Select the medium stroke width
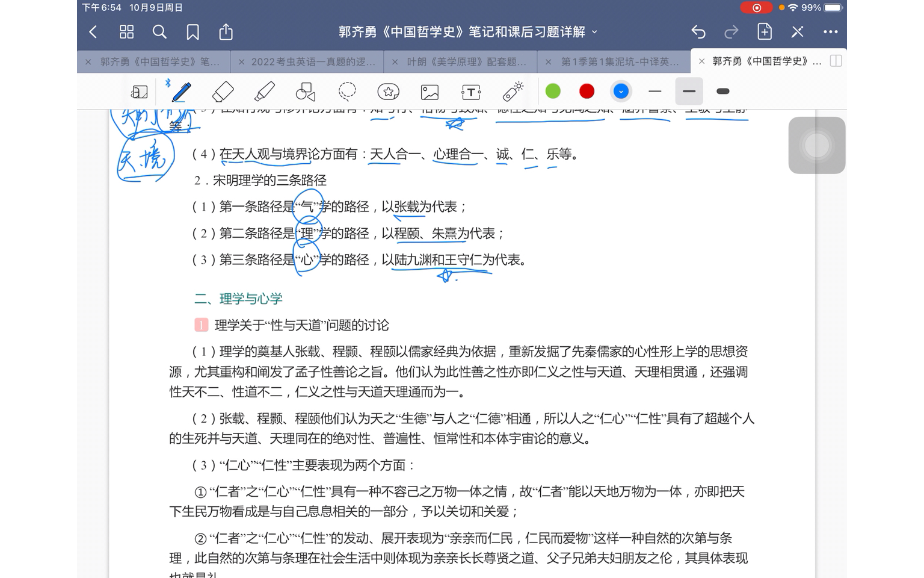This screenshot has width=924, height=578. (689, 92)
